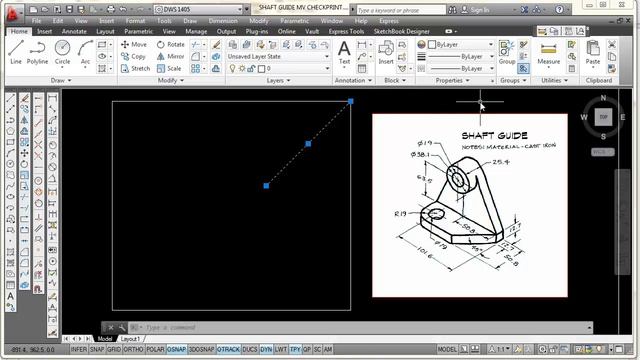Click the command line close X icon
Viewport: 640px width, 360px height.
pos(111,327)
